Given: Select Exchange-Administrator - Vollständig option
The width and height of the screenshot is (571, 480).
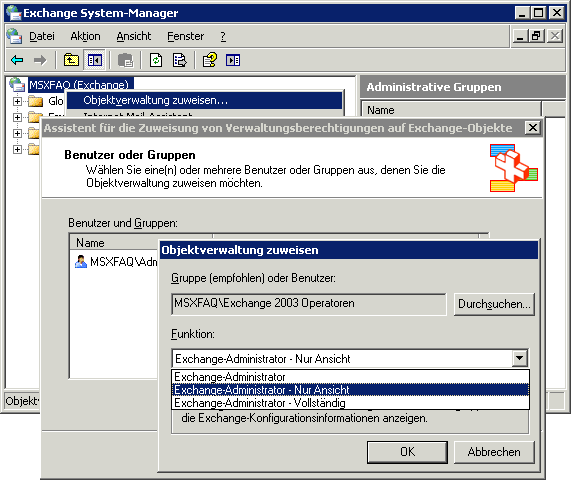Looking at the screenshot, I should pos(350,403).
